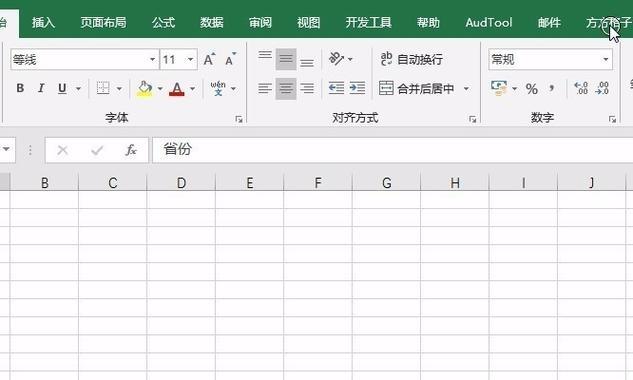
Task: Open AudTool tab
Action: click(489, 22)
